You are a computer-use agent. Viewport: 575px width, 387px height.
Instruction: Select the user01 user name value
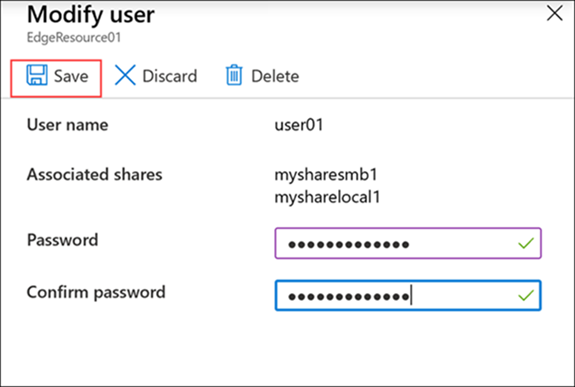tap(299, 125)
